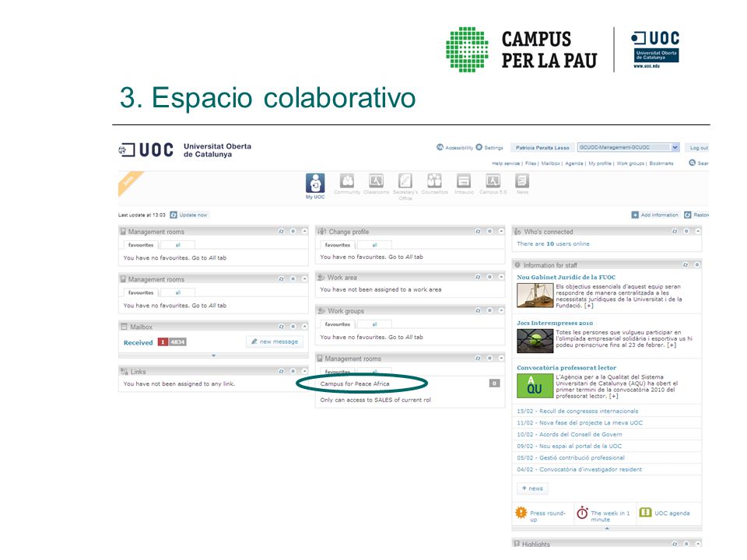747x560 pixels.
Task: Open settings of Links widget
Action: click(x=293, y=371)
